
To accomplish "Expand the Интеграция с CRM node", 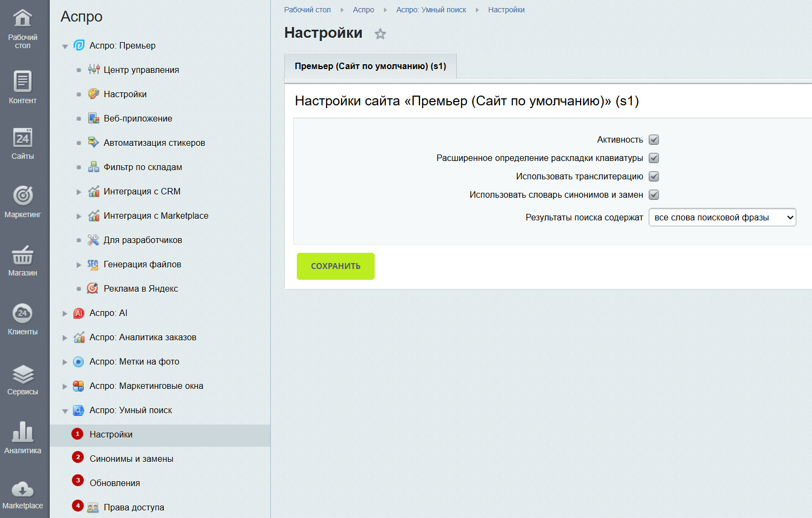I will point(79,192).
